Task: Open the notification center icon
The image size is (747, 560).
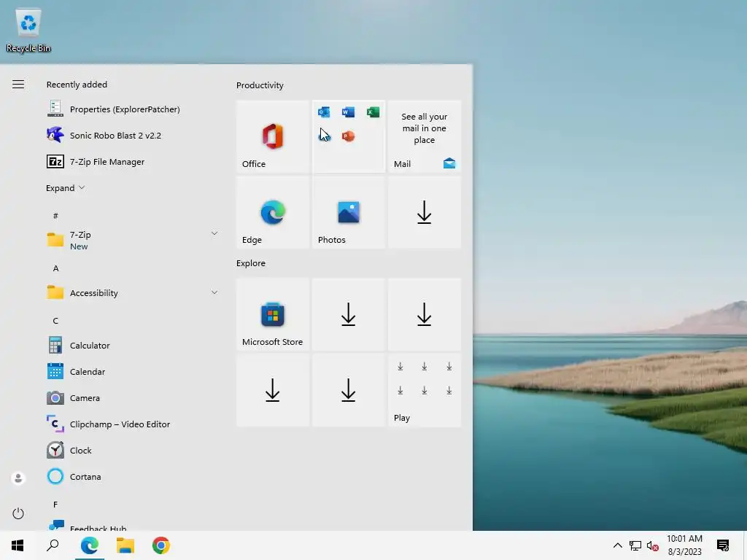Action: (x=723, y=545)
